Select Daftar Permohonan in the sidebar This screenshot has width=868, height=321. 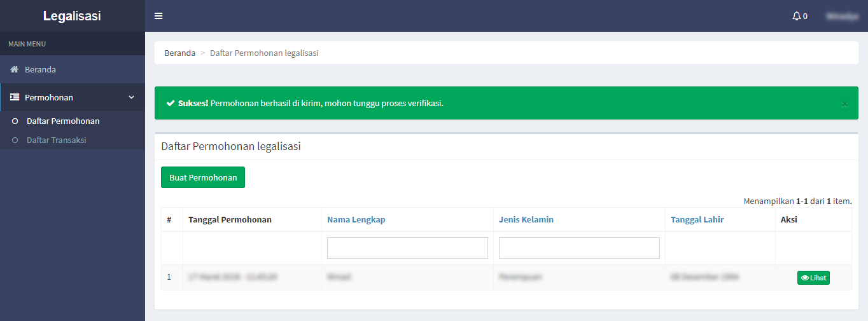(x=63, y=121)
